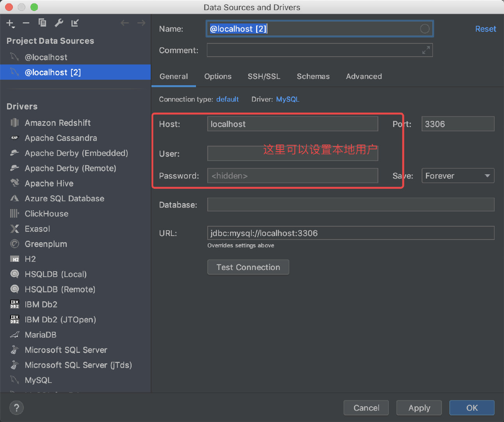Click the color circle in Name field

(x=425, y=29)
